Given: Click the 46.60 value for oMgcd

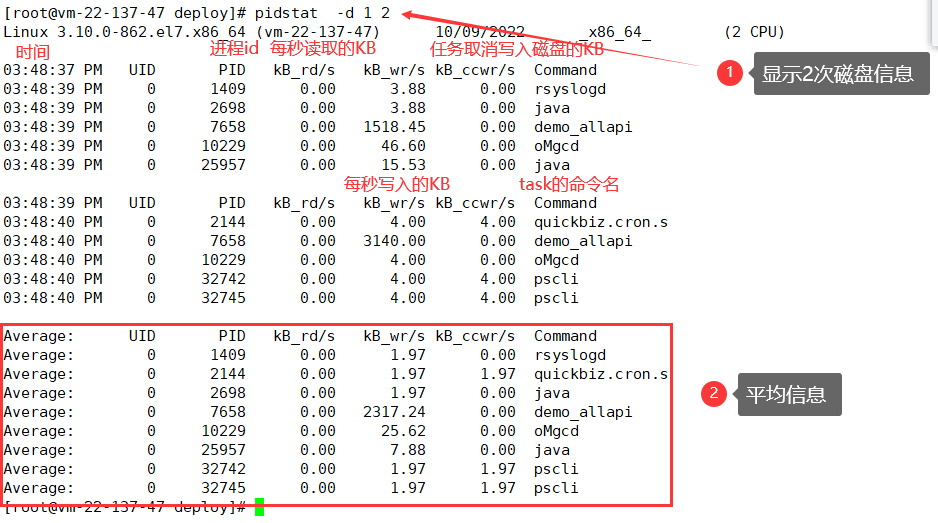Looking at the screenshot, I should 403,146.
